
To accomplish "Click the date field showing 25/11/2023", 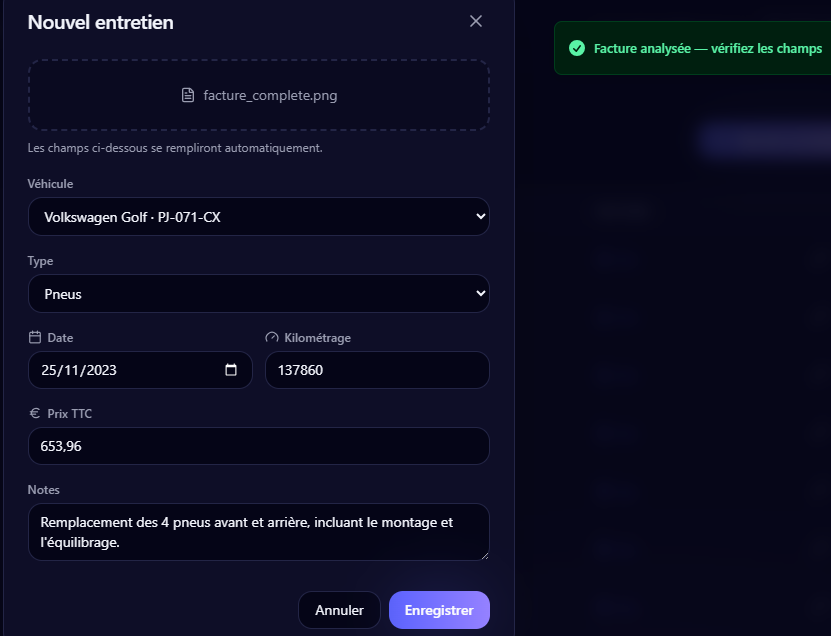I will (x=140, y=370).
